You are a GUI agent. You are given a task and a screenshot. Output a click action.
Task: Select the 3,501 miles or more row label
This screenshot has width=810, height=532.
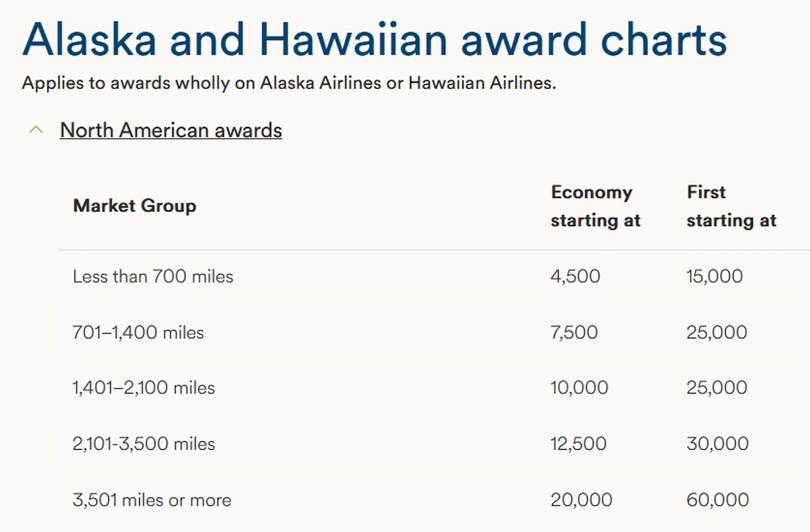(152, 500)
